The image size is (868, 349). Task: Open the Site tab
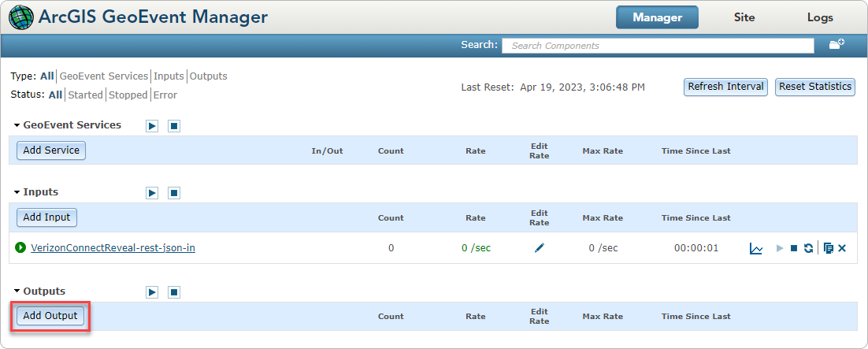(744, 17)
